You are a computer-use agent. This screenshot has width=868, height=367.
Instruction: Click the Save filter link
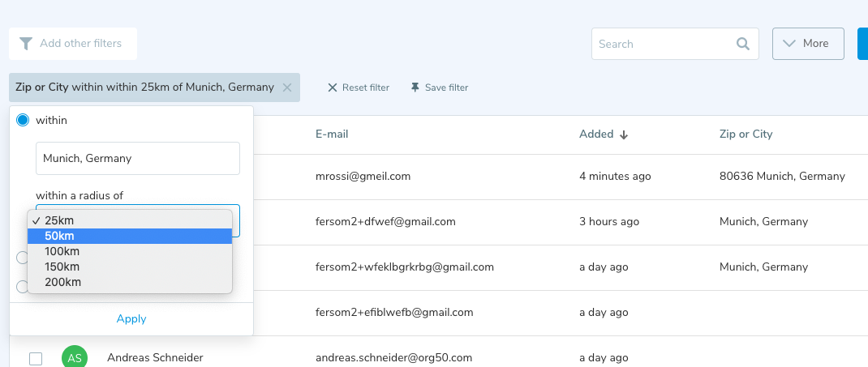coord(446,87)
